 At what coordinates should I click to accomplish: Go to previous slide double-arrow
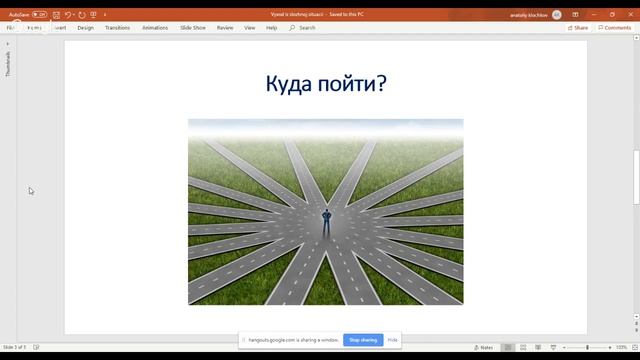click(636, 323)
